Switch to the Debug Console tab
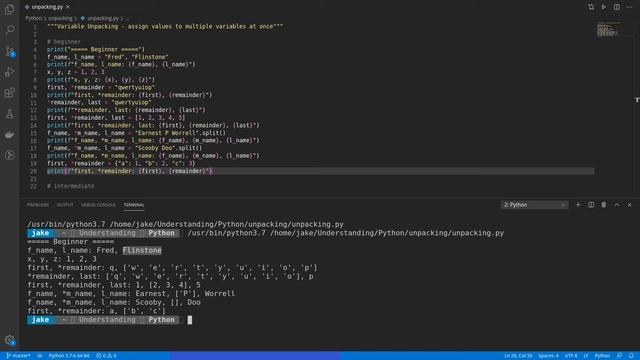 [x=98, y=205]
